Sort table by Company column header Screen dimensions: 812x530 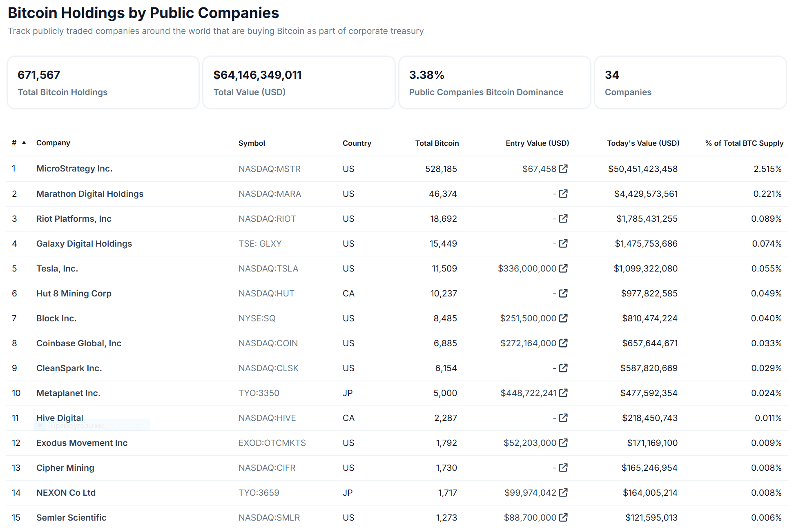(x=53, y=143)
